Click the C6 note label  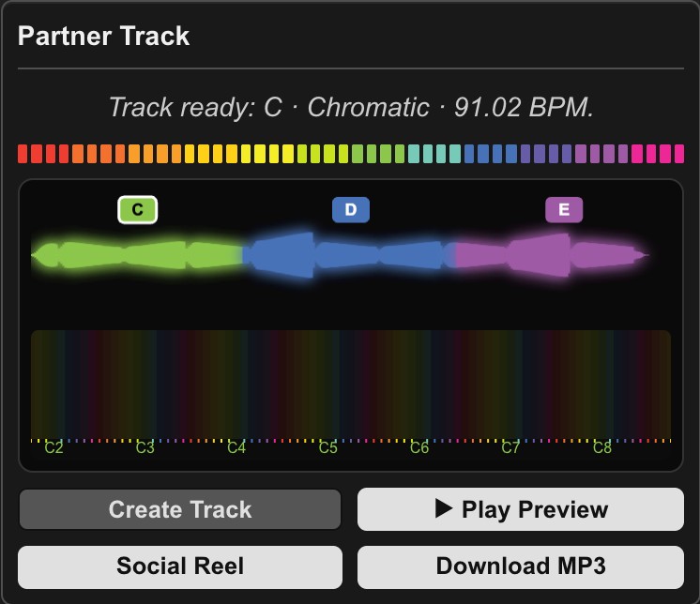[419, 447]
